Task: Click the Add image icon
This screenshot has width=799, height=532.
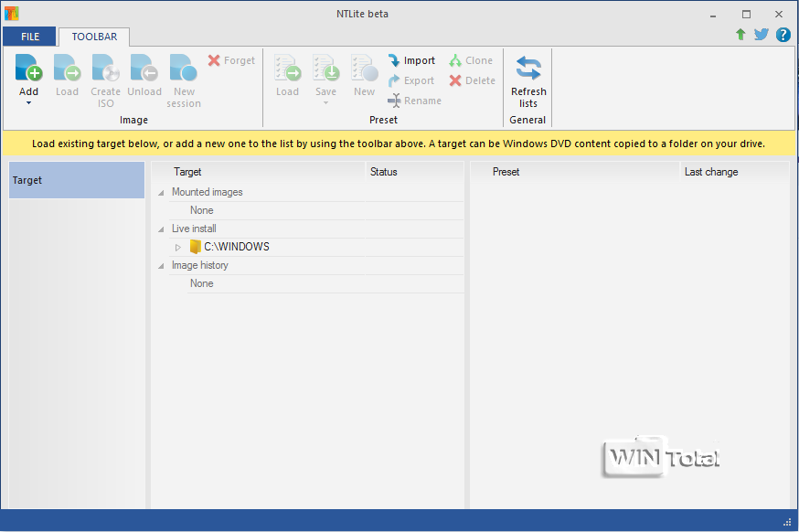Action: tap(28, 68)
